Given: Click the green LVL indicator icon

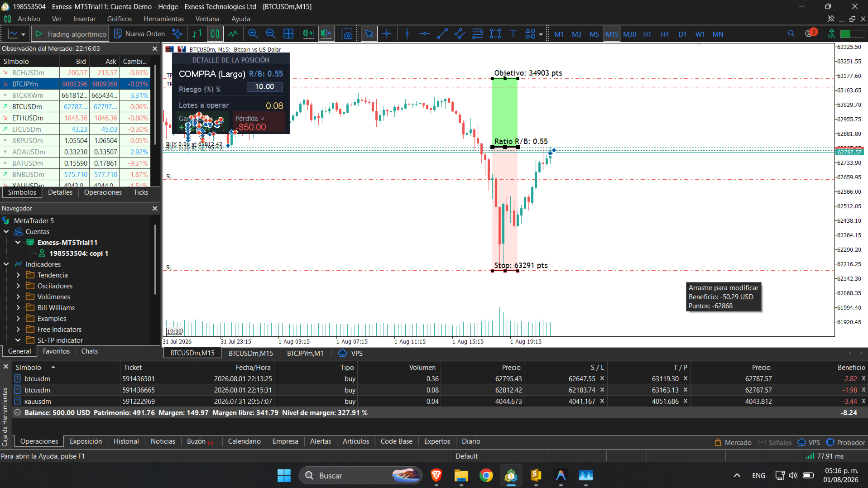Looking at the screenshot, I should coord(831,33).
